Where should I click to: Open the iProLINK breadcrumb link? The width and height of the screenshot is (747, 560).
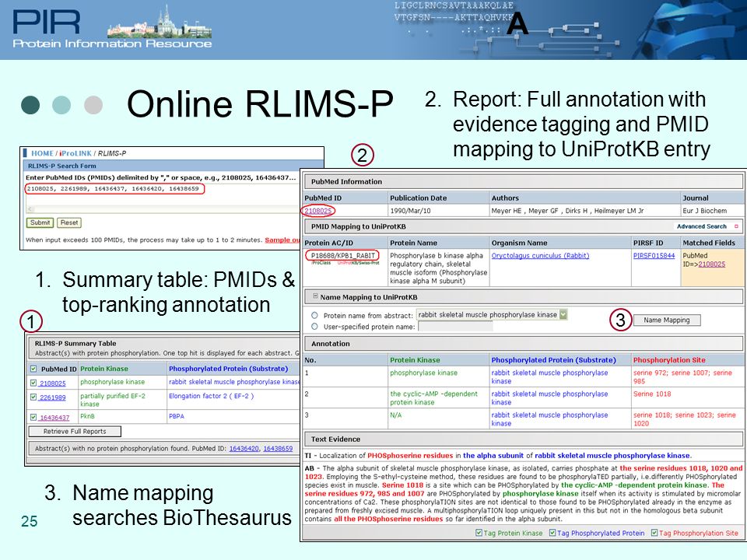[x=75, y=153]
